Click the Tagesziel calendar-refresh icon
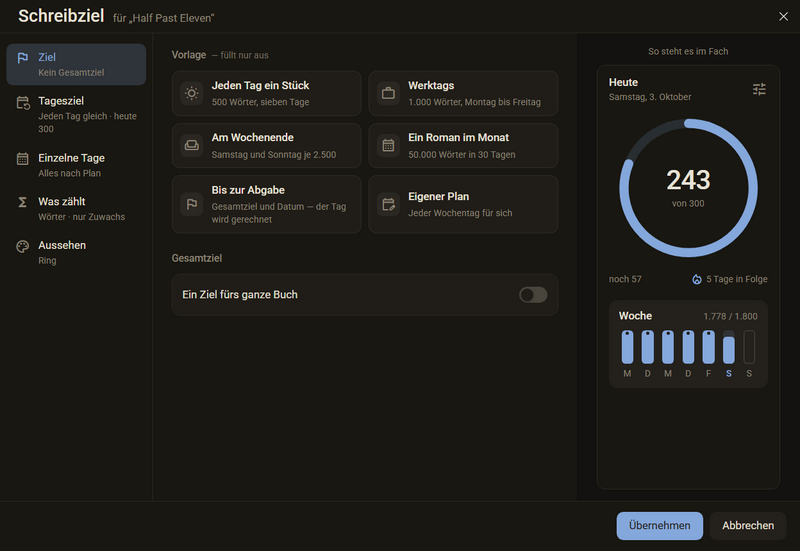This screenshot has width=800, height=551. tap(23, 103)
